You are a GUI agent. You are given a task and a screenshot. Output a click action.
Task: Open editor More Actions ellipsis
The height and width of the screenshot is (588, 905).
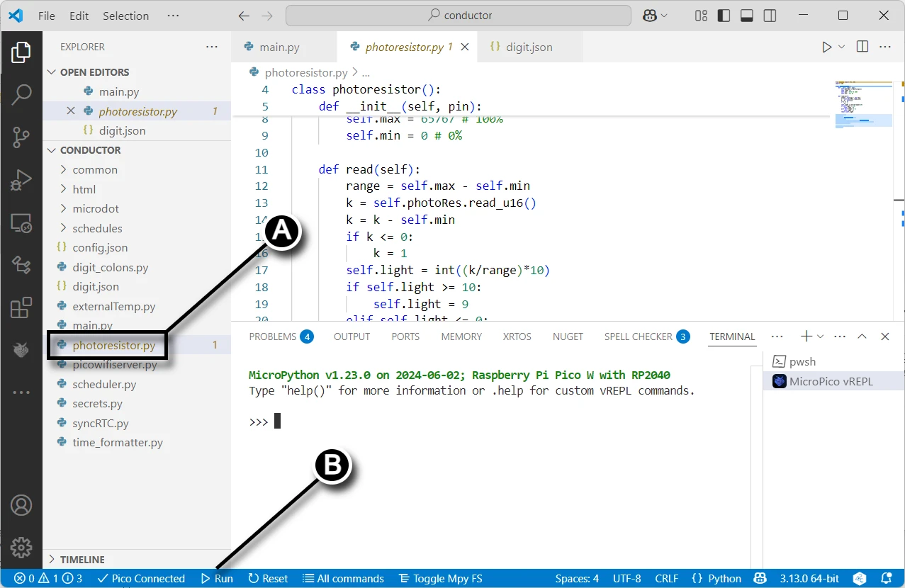[884, 47]
